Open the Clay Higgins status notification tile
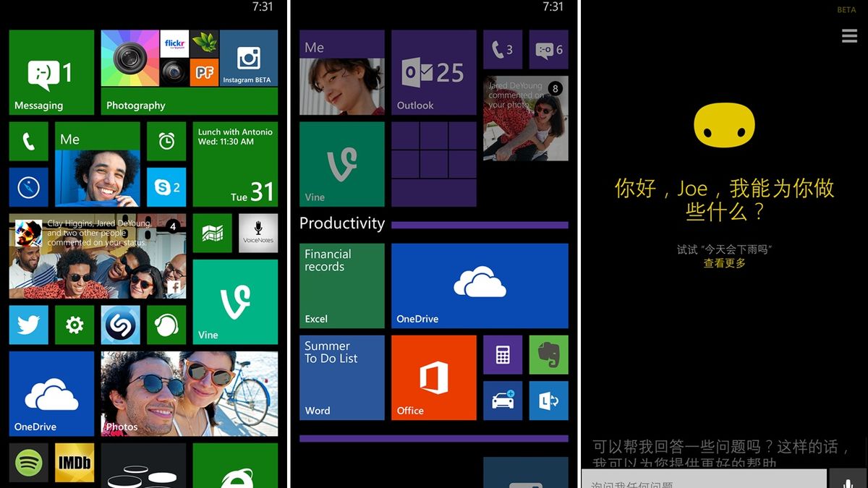 [98, 256]
